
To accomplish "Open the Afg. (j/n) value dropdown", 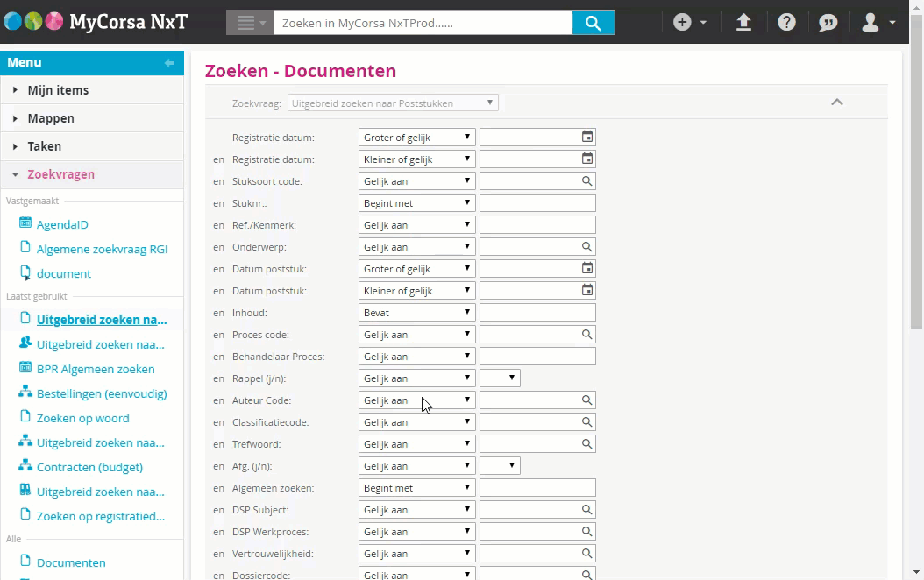I will (x=500, y=466).
